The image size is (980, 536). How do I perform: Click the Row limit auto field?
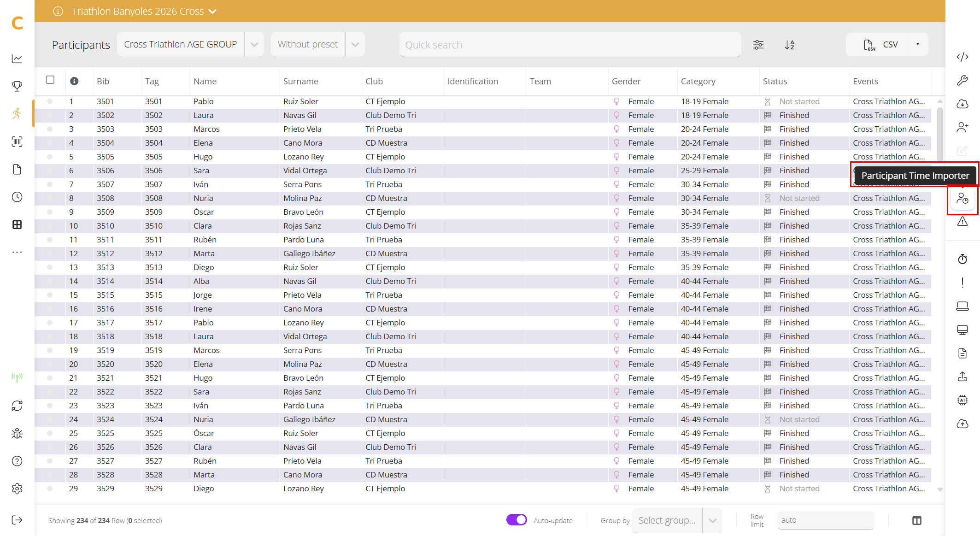pyautogui.click(x=825, y=520)
